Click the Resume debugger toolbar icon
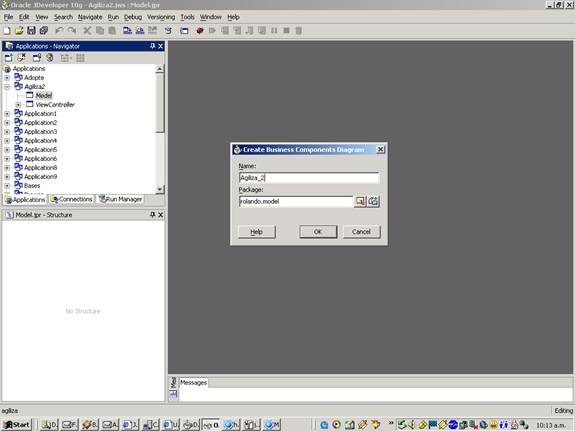575x432 pixels. [x=212, y=31]
